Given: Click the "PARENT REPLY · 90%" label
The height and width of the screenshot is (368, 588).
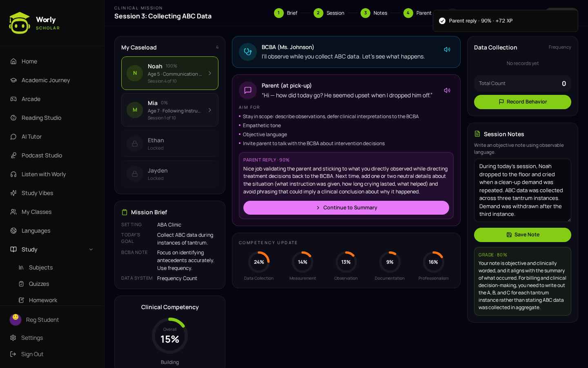Looking at the screenshot, I should [266, 160].
